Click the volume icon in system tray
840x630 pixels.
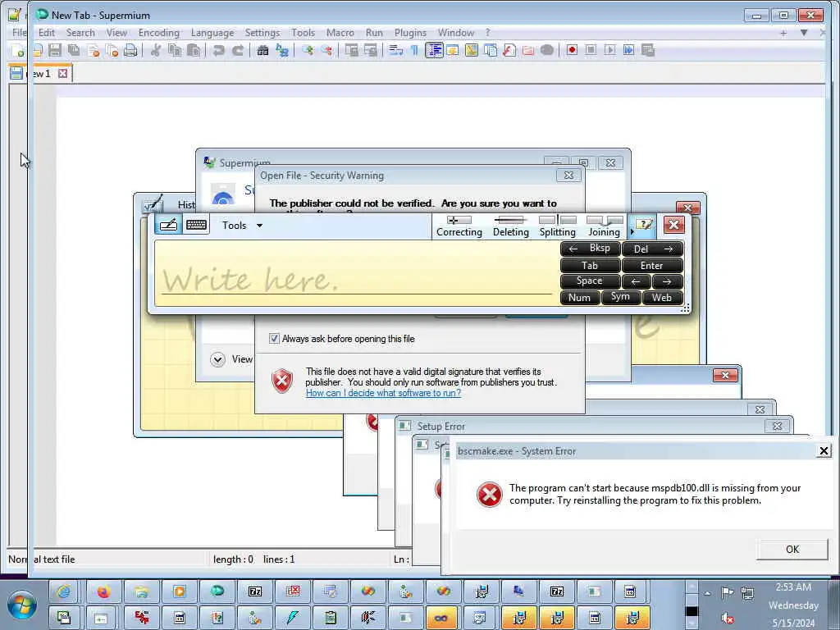[x=727, y=618]
